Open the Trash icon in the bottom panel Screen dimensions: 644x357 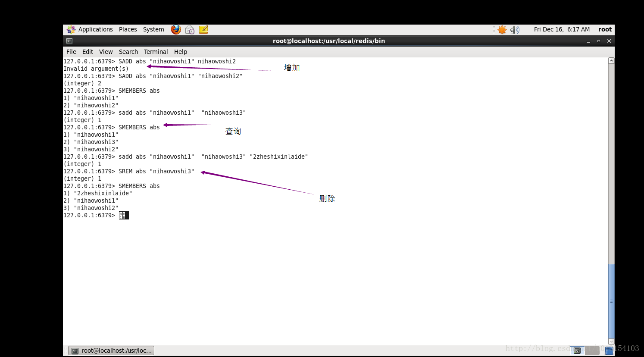pos(609,351)
